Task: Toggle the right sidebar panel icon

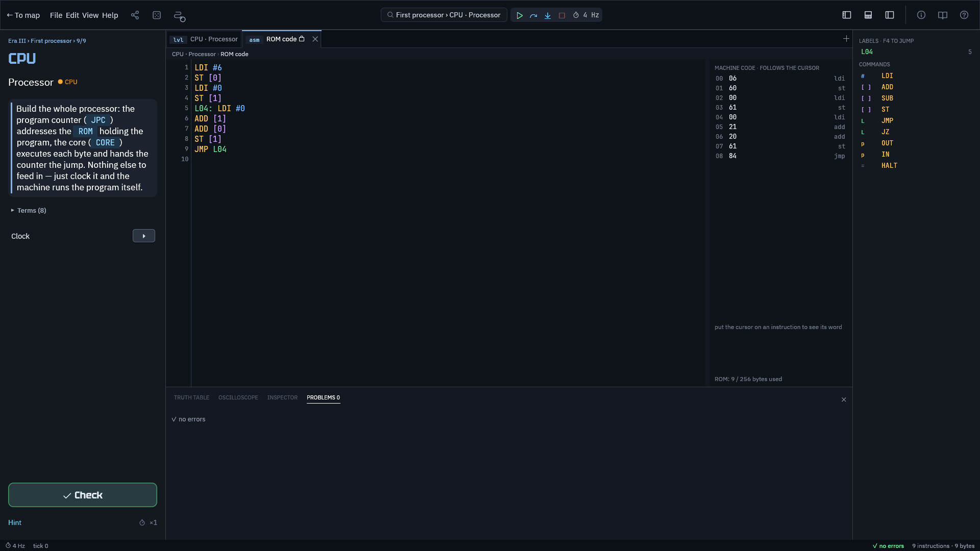Action: click(x=890, y=15)
